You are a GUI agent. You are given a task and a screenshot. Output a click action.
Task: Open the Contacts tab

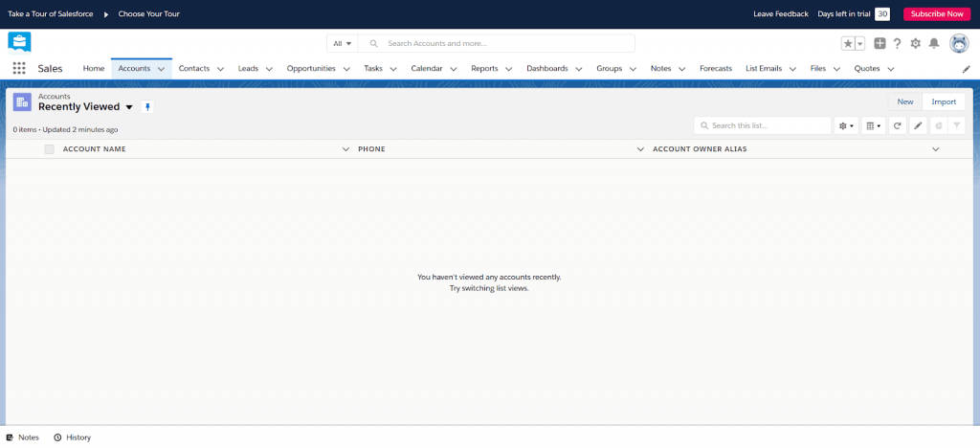tap(193, 69)
